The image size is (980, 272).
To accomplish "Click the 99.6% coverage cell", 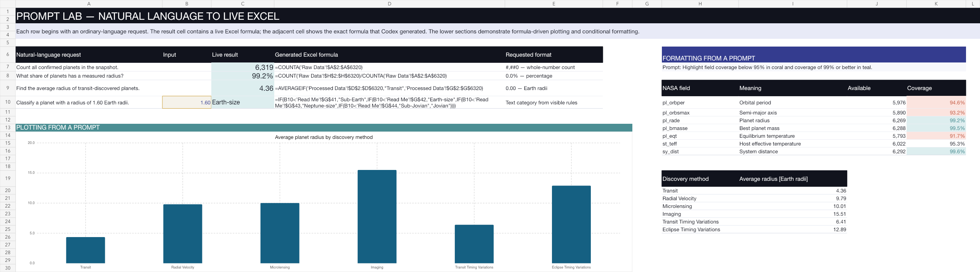I will point(936,151).
